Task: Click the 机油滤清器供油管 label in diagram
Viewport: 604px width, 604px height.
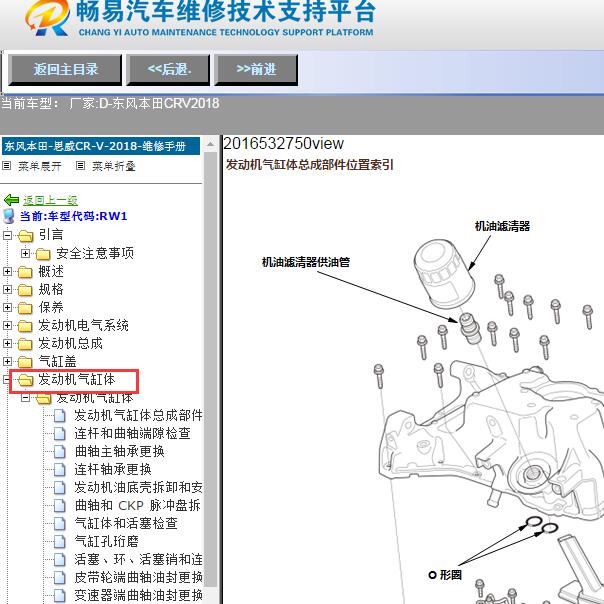Action: point(306,262)
